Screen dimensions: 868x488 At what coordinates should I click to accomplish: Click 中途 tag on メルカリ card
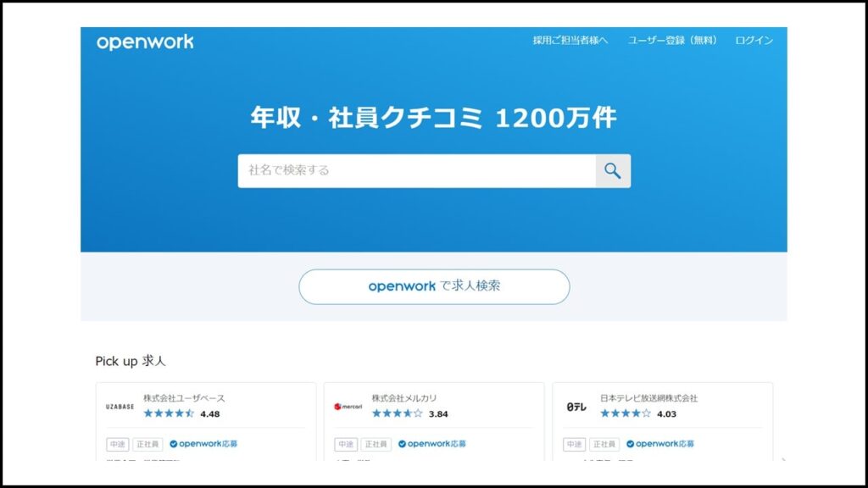click(346, 444)
